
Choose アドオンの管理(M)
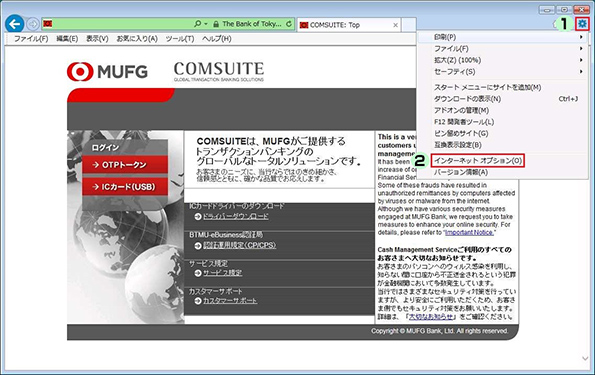coord(502,110)
